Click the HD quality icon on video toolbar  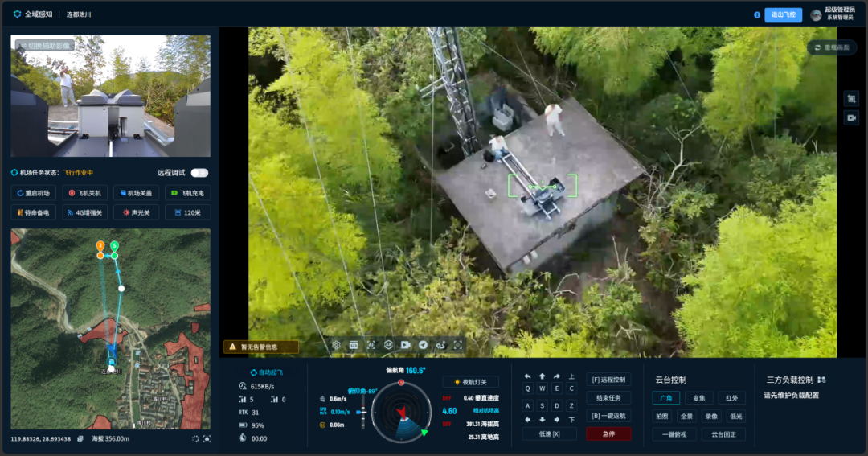(x=354, y=345)
